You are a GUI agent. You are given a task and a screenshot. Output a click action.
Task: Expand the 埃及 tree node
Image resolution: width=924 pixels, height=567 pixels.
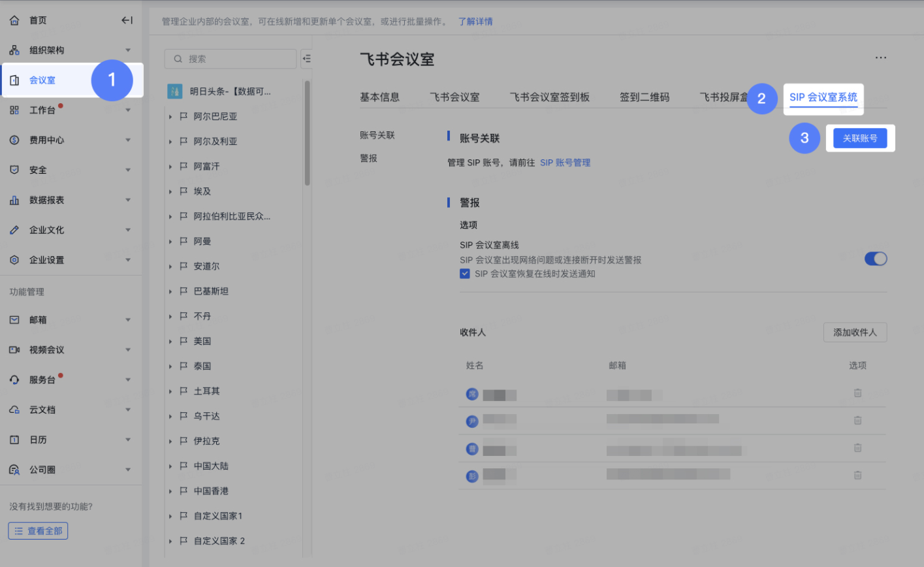[x=170, y=191]
